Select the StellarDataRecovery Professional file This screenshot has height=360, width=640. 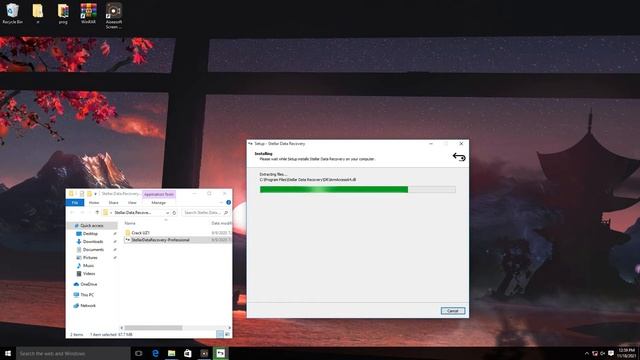tap(160, 240)
